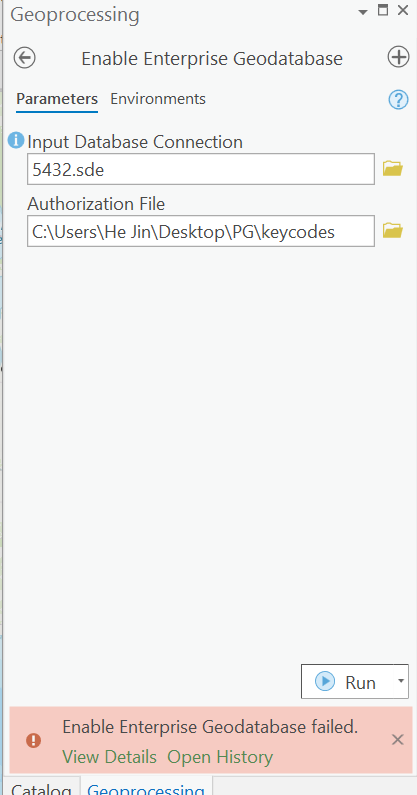This screenshot has height=795, width=417.
Task: Open the Catalog pane tab
Action: click(42, 786)
